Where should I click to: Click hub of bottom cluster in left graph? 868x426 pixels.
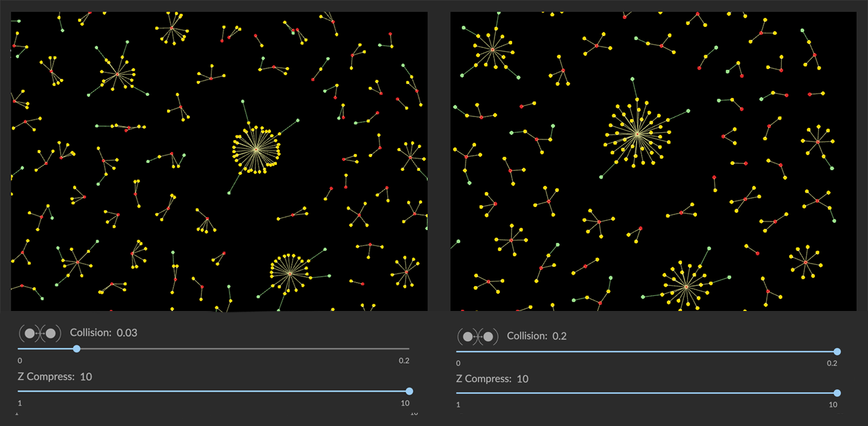289,273
